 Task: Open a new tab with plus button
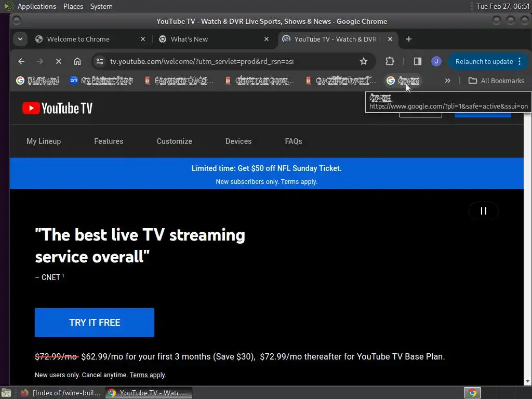tap(409, 39)
